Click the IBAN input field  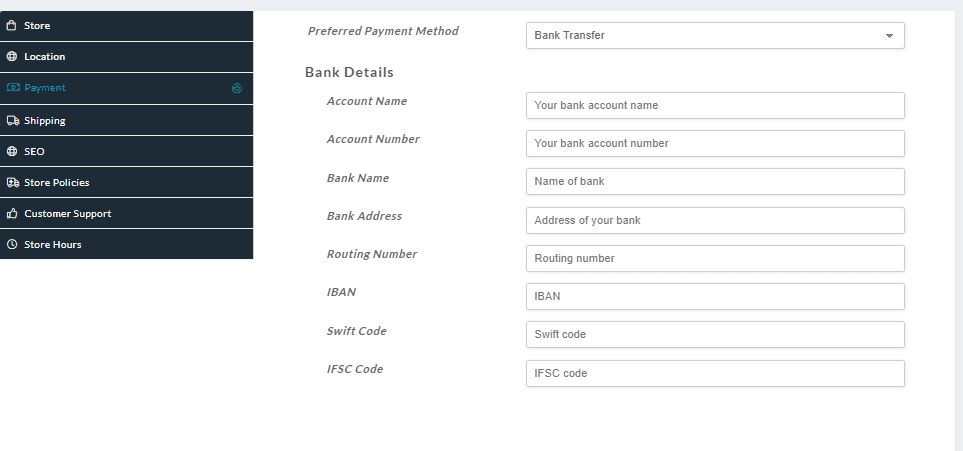click(x=715, y=296)
